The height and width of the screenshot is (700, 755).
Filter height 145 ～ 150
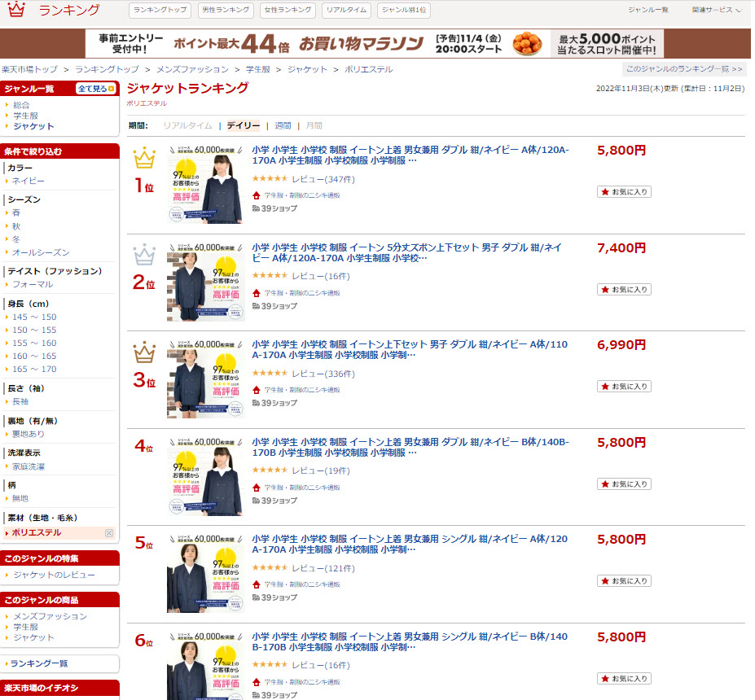pyautogui.click(x=34, y=317)
